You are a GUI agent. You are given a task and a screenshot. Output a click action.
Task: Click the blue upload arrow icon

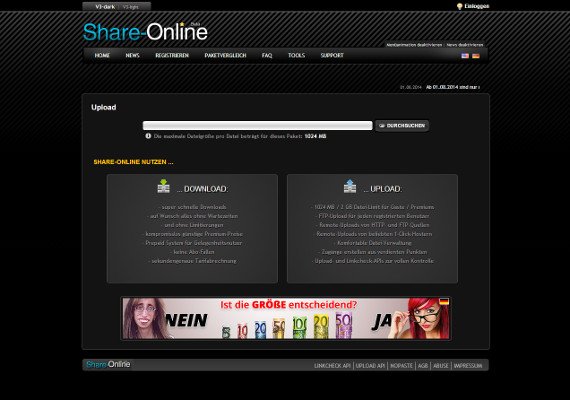tap(350, 186)
